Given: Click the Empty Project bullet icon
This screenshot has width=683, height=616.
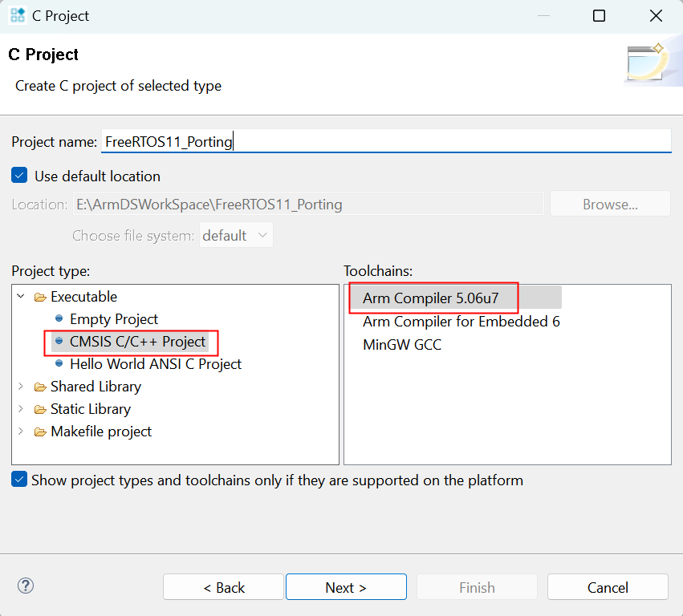Looking at the screenshot, I should [59, 319].
